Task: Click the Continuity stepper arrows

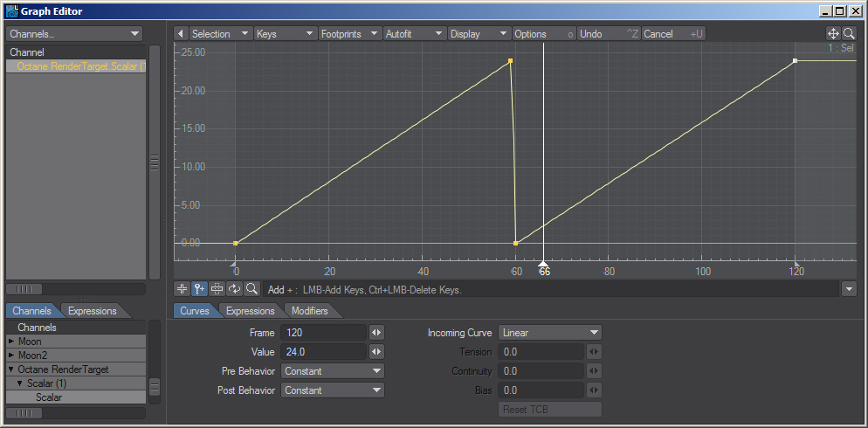Action: [x=594, y=371]
